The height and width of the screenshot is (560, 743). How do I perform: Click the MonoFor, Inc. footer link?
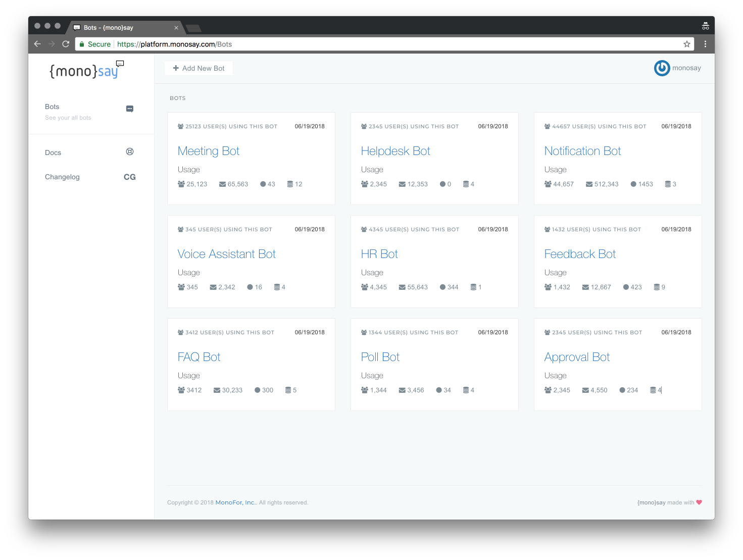(236, 502)
